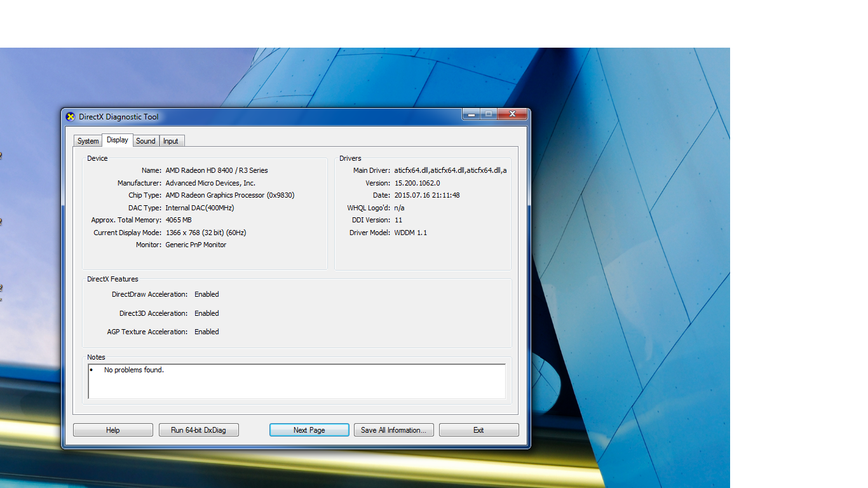Click the Exit button

click(478, 430)
